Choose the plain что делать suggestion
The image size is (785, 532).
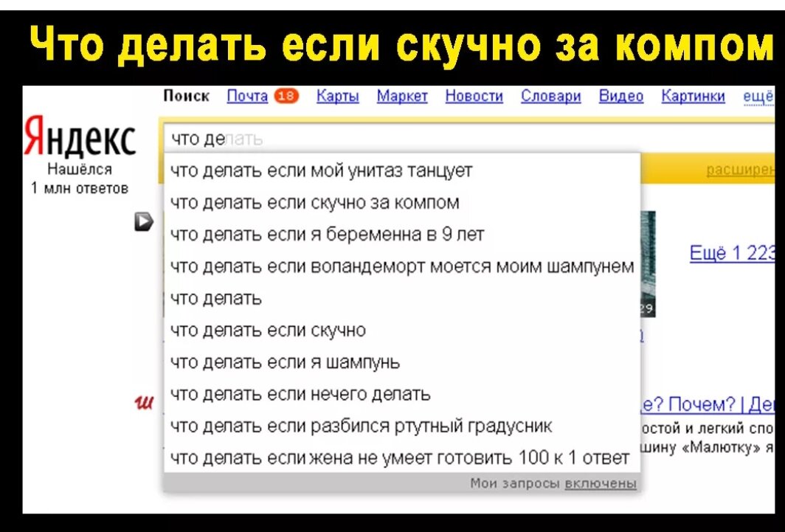[x=402, y=298]
